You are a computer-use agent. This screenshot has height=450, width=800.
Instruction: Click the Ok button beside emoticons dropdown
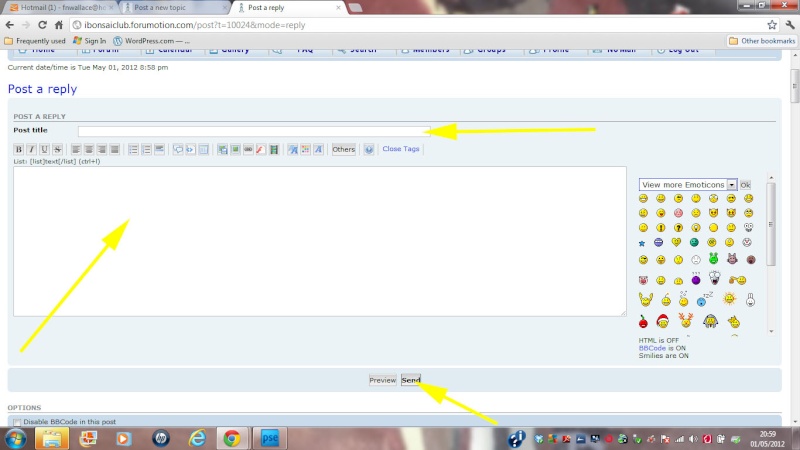(x=745, y=185)
